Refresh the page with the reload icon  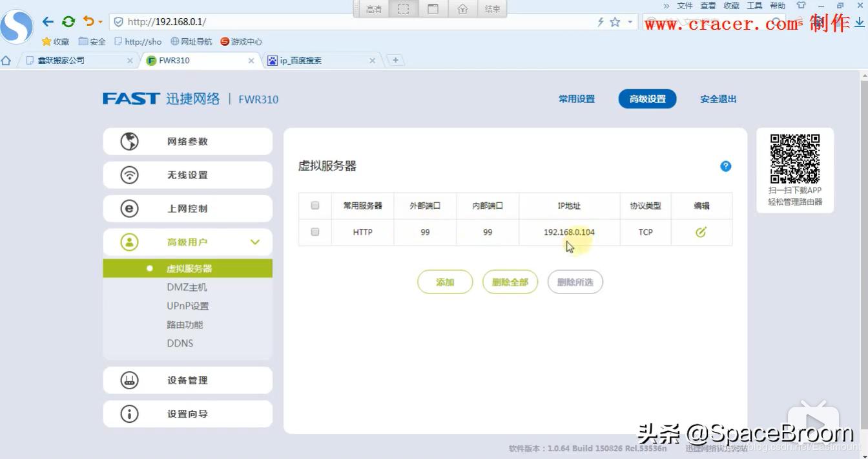click(x=68, y=21)
